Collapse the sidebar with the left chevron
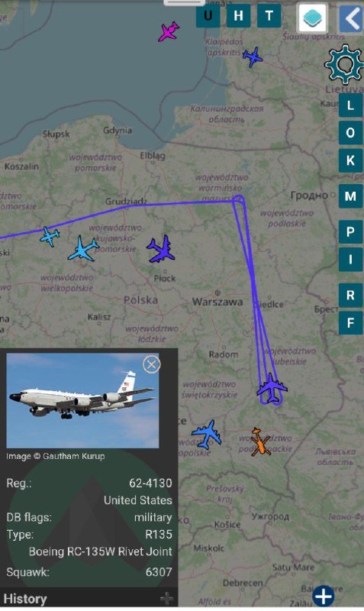 351,18
